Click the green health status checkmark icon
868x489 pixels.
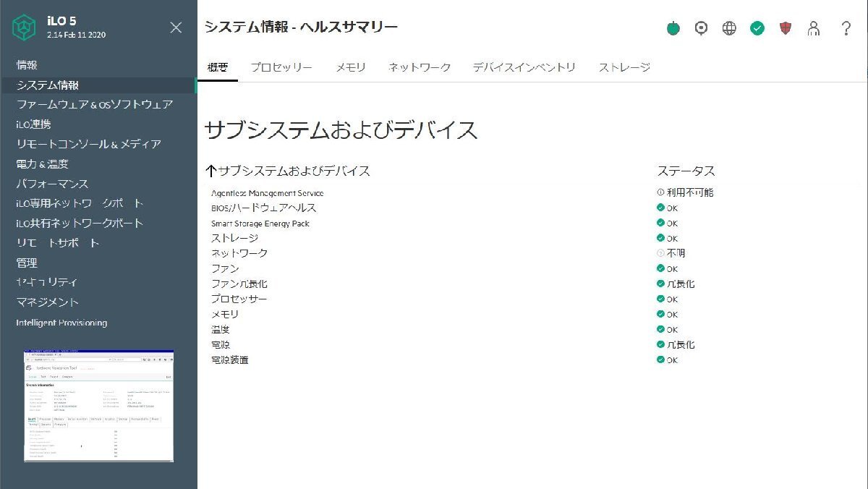(757, 28)
